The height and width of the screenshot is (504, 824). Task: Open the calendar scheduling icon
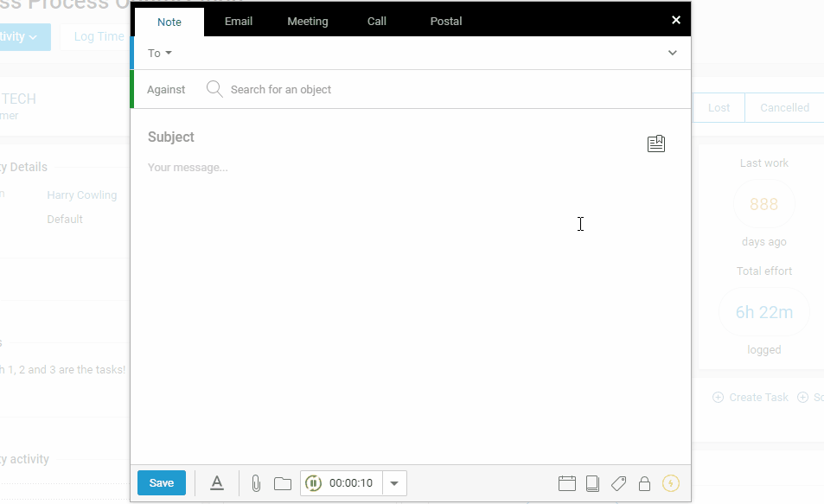[x=567, y=483]
